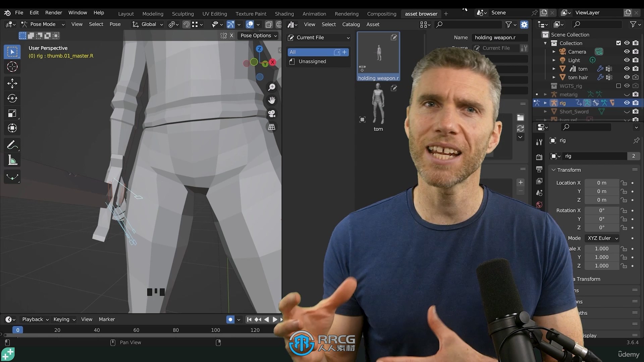Open the Pose Mode dropdown
This screenshot has height=362, width=644.
43,24
